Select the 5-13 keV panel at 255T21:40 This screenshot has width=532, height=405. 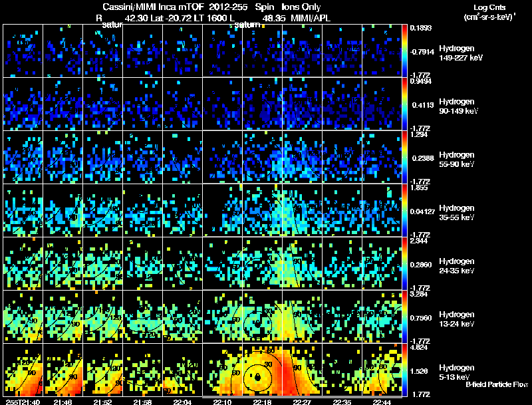23,370
